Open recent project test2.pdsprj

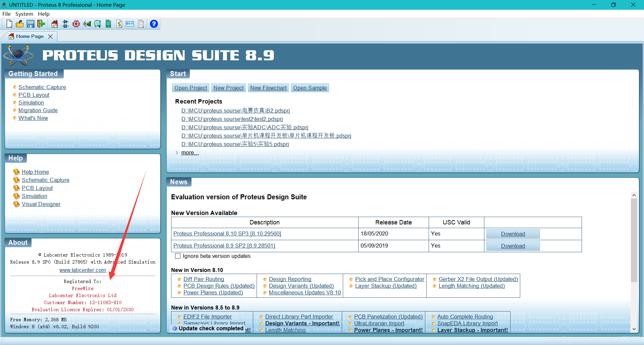click(232, 119)
